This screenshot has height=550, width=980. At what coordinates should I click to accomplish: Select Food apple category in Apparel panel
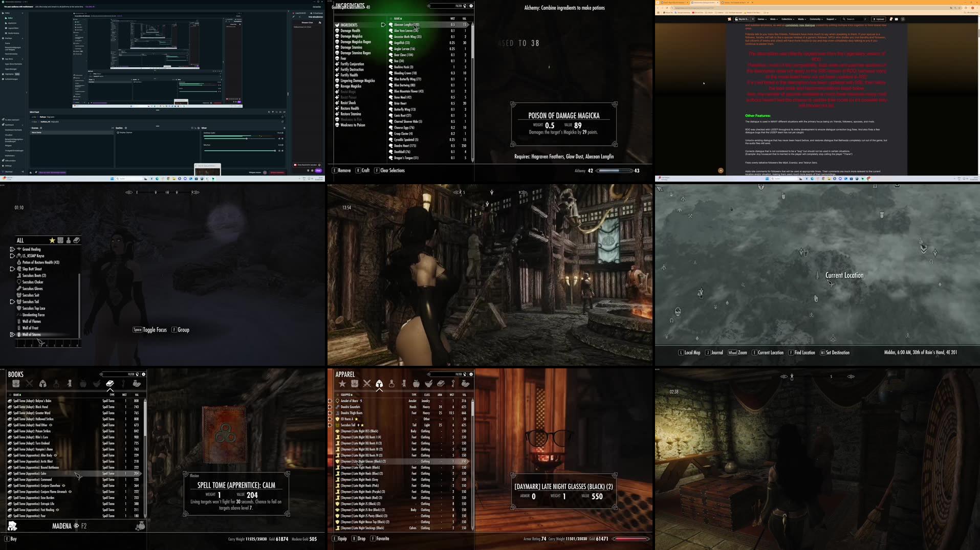point(416,384)
